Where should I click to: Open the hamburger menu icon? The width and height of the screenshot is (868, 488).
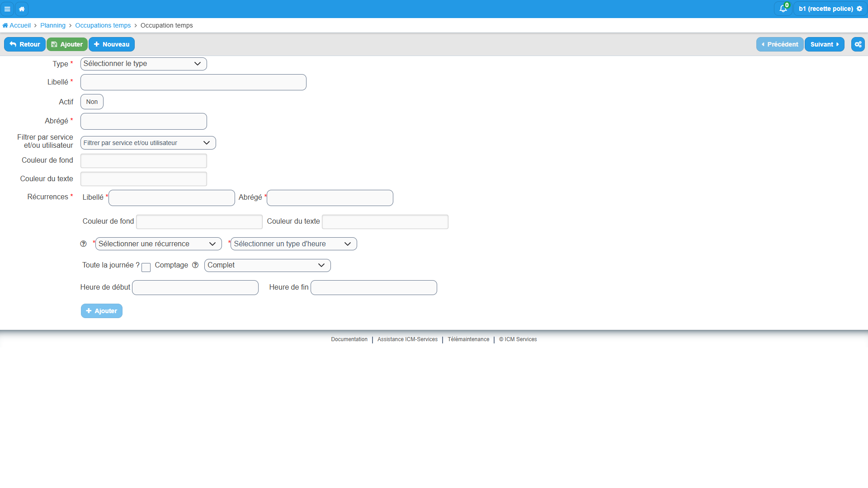click(x=7, y=9)
